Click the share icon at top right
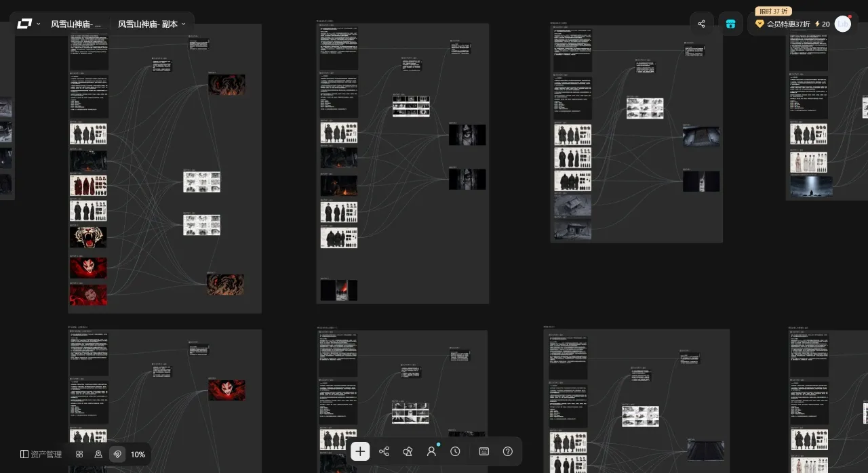 (702, 24)
